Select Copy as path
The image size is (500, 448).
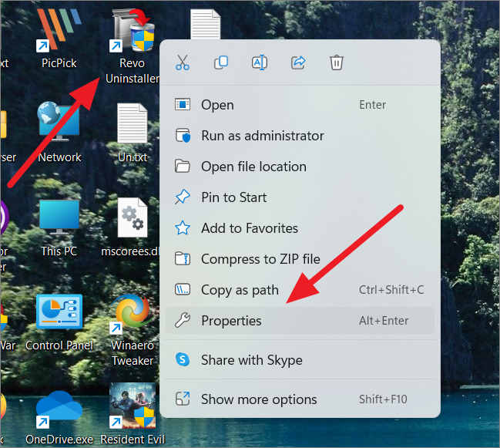coord(300,290)
